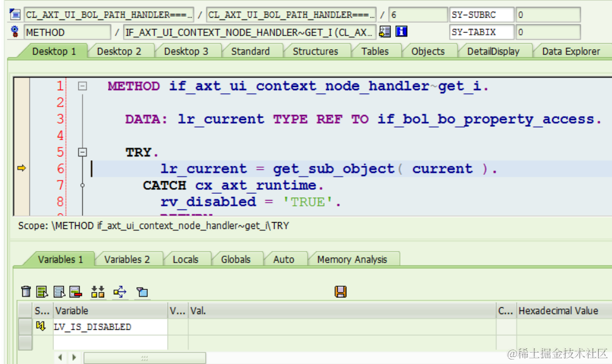Open the DetailDisplay tab

(x=493, y=52)
